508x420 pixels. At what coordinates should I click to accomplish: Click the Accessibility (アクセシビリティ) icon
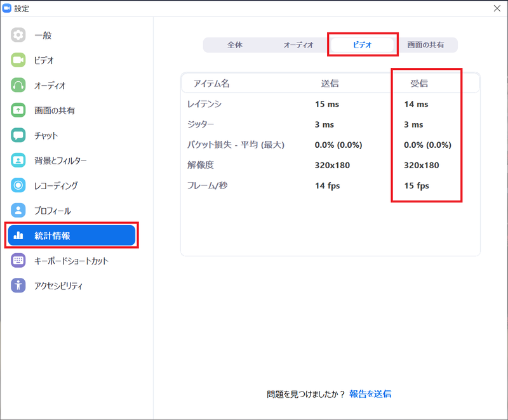tap(18, 285)
